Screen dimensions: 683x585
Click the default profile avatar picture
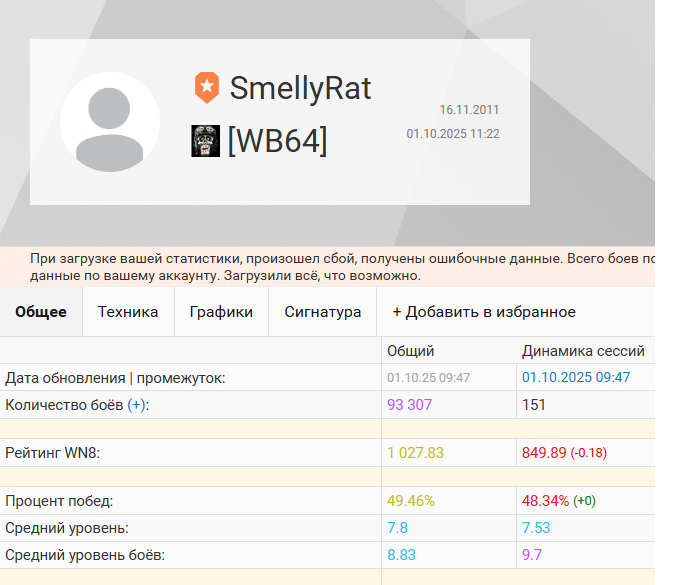110,122
